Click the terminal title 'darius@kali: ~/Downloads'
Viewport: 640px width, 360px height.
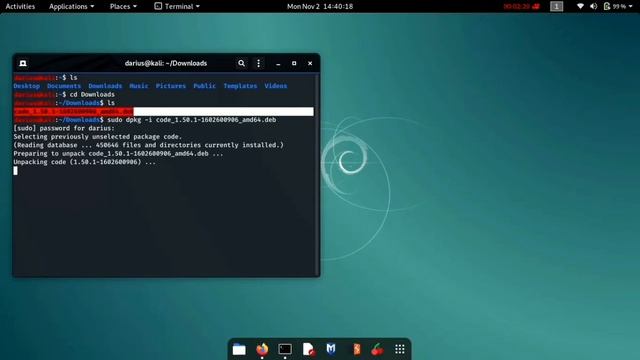pos(166,63)
